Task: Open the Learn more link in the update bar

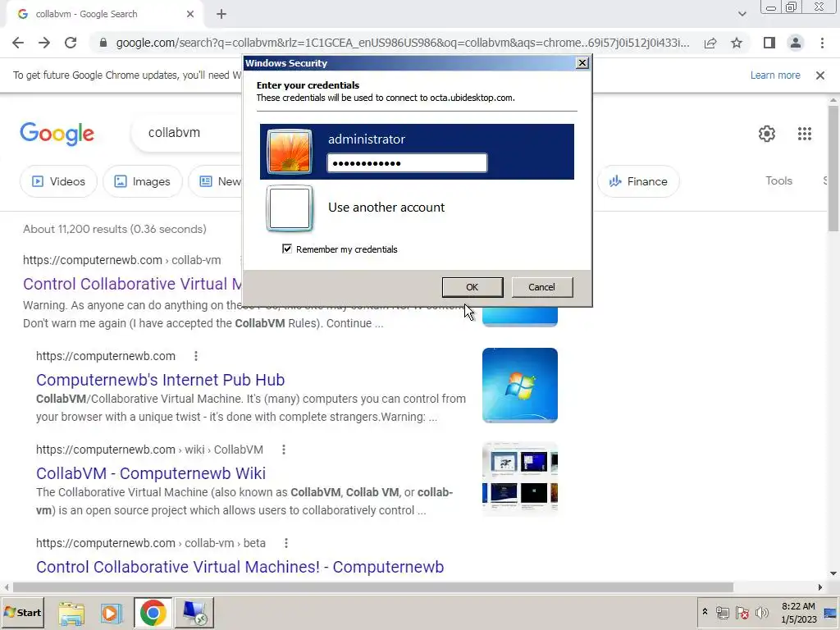Action: coord(775,75)
